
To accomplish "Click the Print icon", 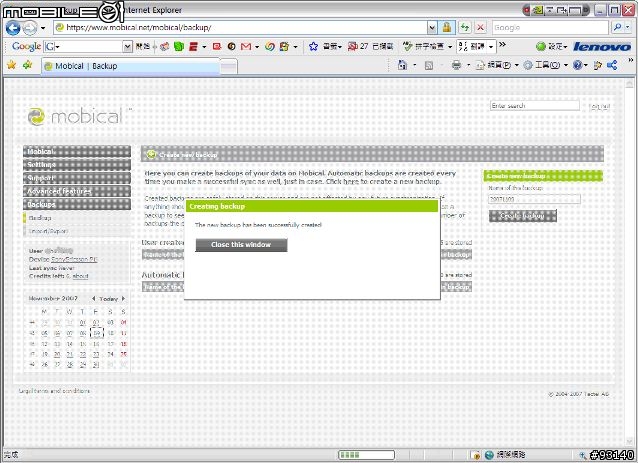I will pyautogui.click(x=457, y=65).
